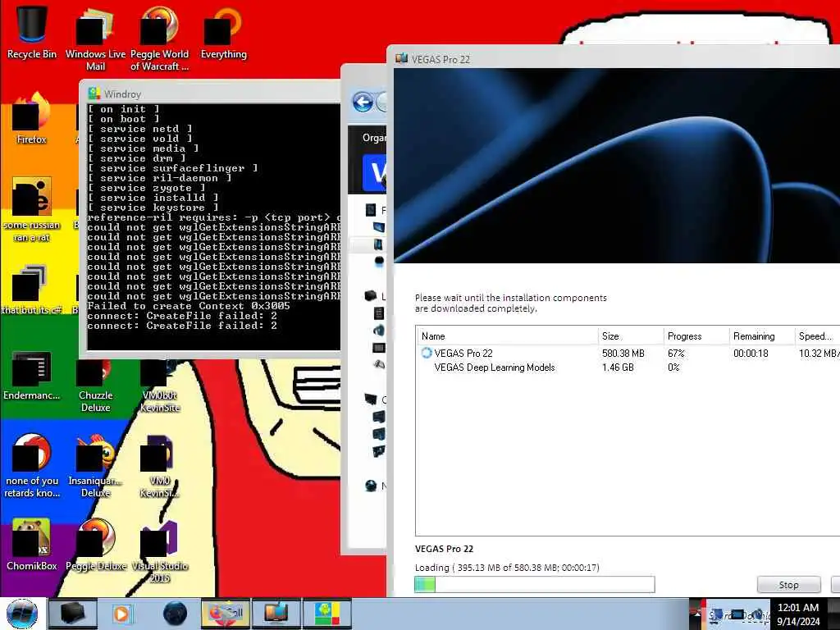Image resolution: width=840 pixels, height=630 pixels.
Task: Open the Endermanc... desktop shortcut
Action: (x=32, y=375)
